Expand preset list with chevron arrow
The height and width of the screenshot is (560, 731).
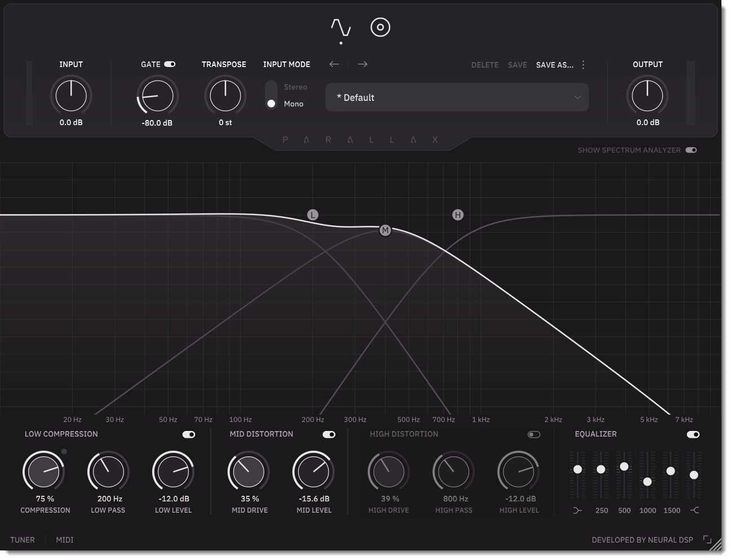click(x=577, y=97)
